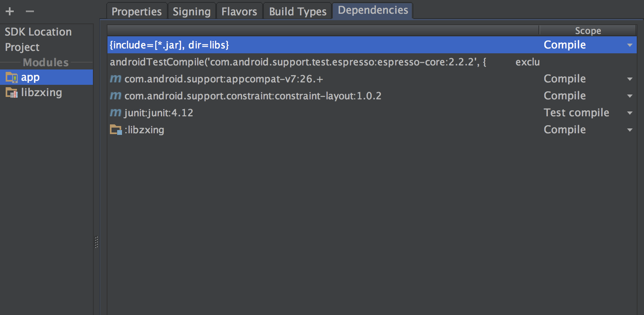
Task: Click the plus add module icon
Action: (10, 11)
